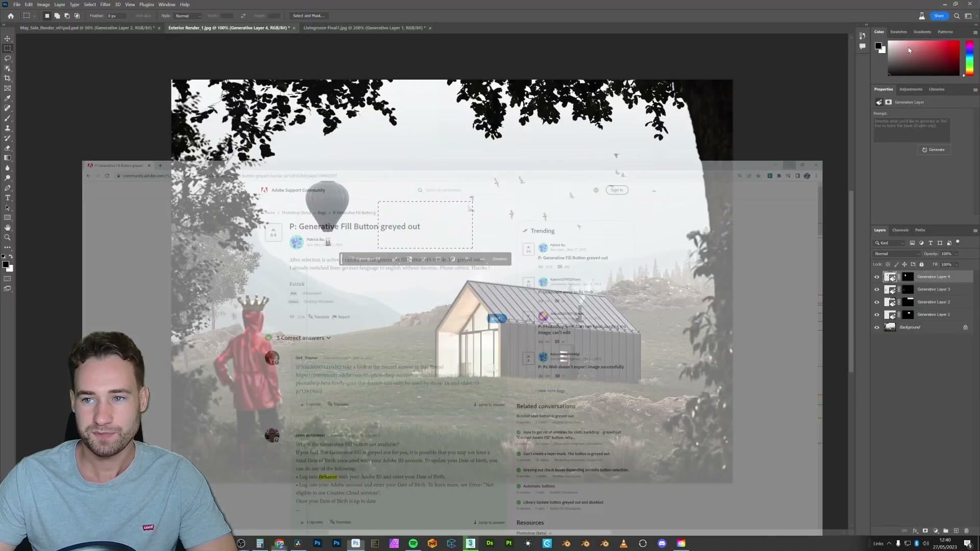Switch to the May_Sale_Render document tab

[x=87, y=28]
